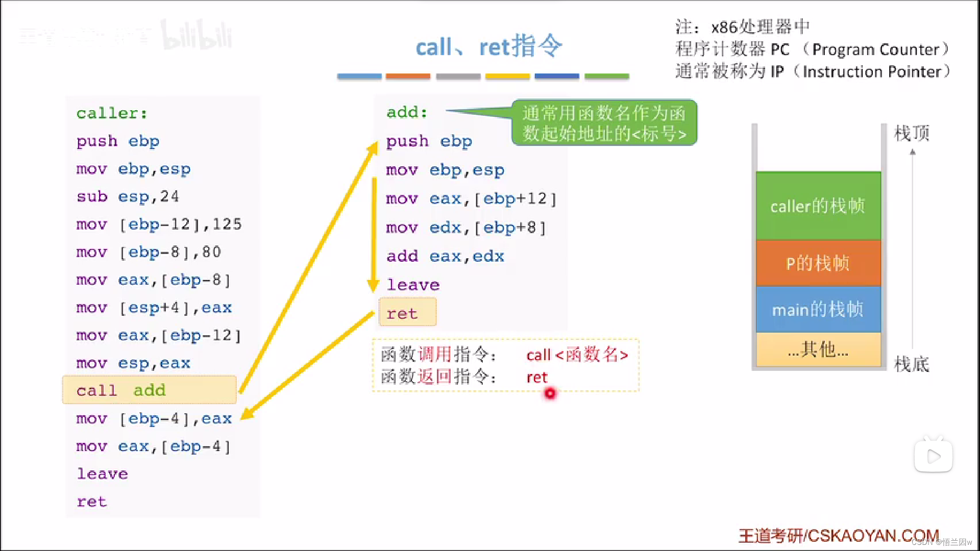Click the orange P stack frame block

coord(818,263)
